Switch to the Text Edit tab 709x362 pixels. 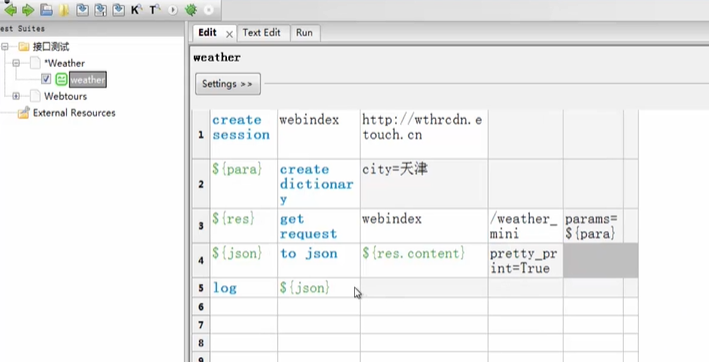point(261,33)
